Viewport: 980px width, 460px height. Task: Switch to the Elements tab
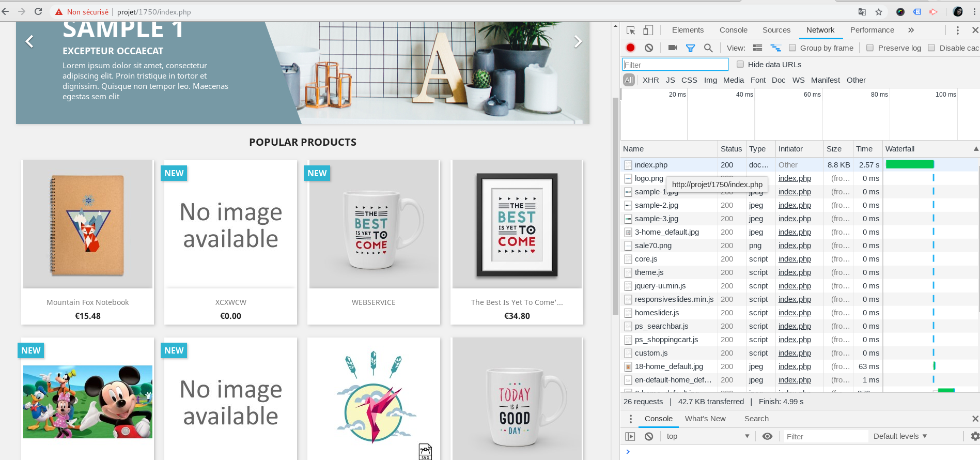point(688,30)
